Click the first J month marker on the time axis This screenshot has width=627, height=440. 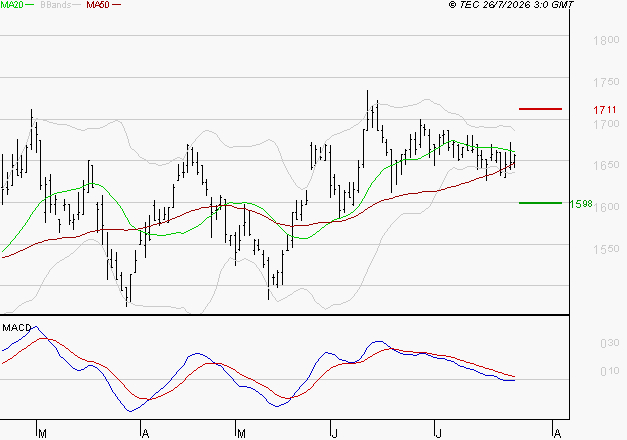tap(334, 433)
